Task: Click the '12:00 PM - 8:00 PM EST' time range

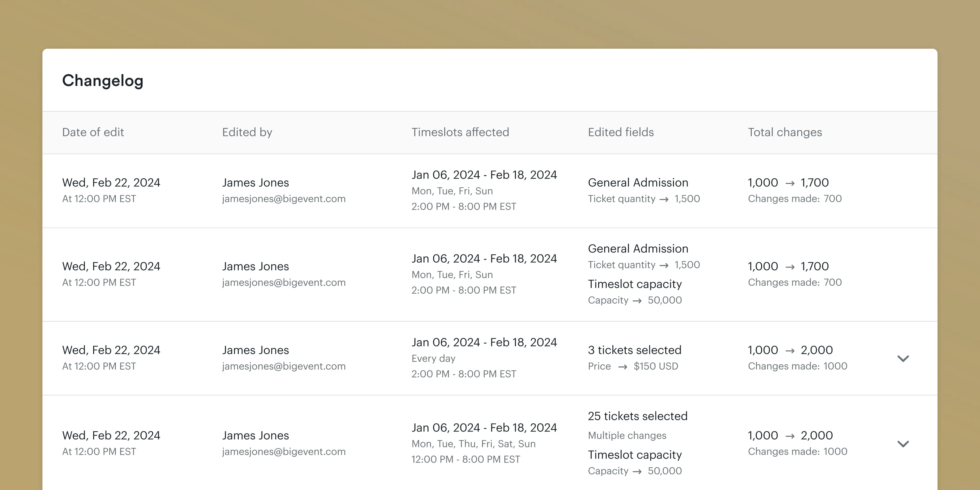Action: (465, 459)
